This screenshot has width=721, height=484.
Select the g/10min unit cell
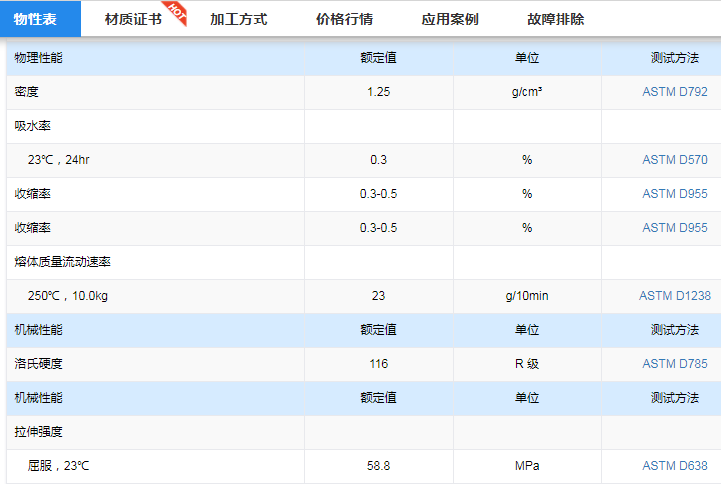(526, 296)
